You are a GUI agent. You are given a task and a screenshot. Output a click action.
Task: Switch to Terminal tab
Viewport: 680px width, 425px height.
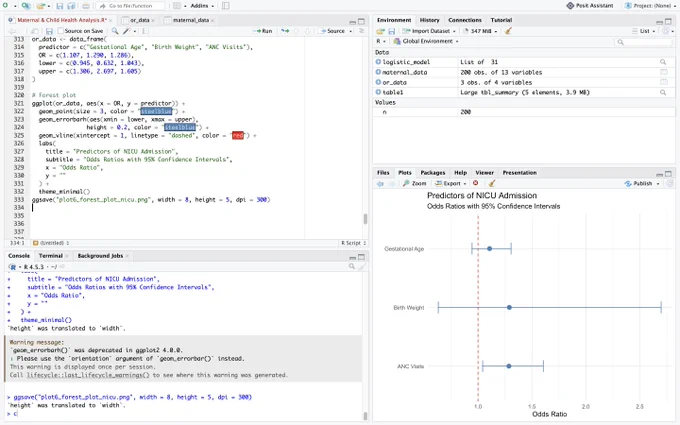51,256
